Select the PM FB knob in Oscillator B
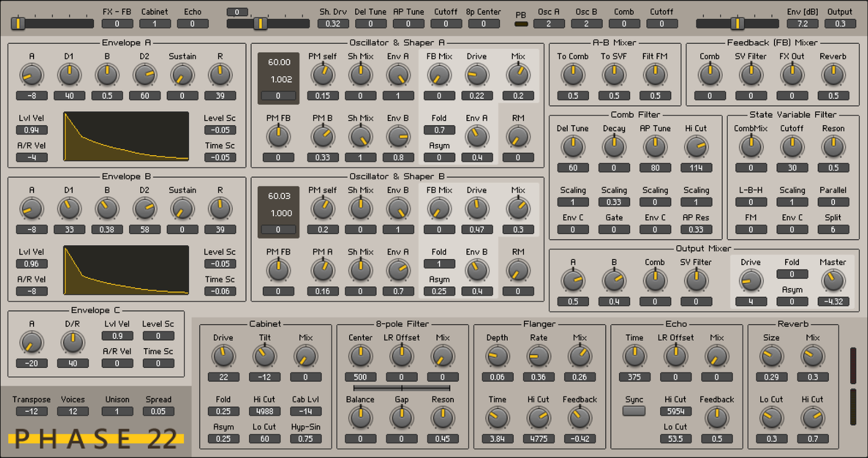Viewport: 868px width, 458px height. [x=278, y=271]
